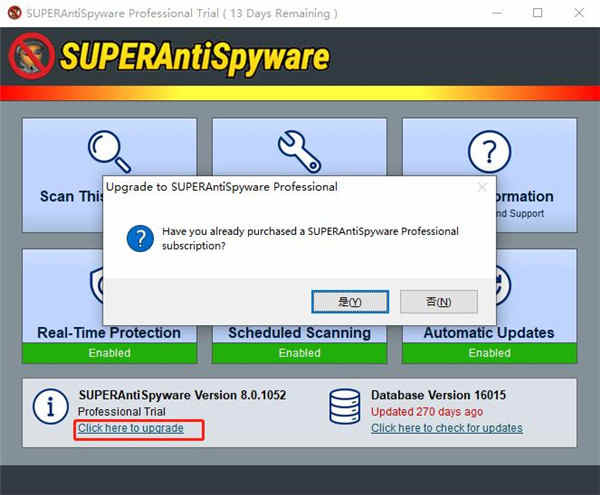Image resolution: width=600 pixels, height=495 pixels.
Task: Click the small app icon in title bar
Action: click(x=14, y=13)
